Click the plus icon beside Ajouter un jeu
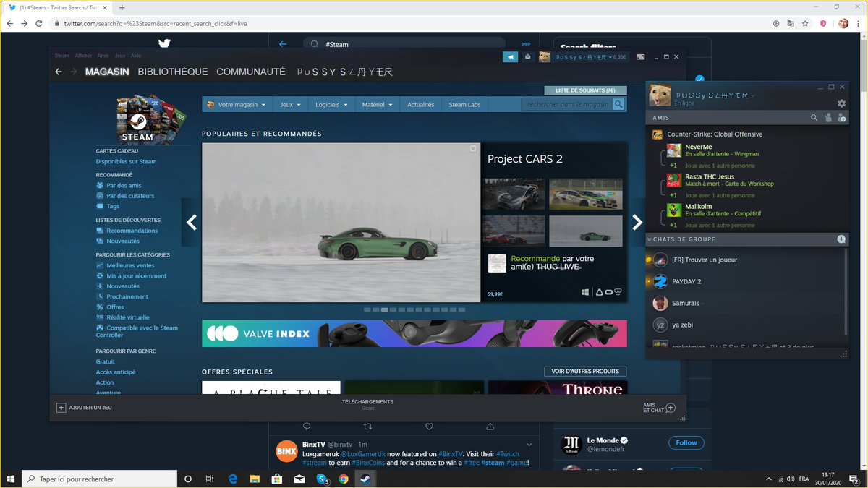 (61, 408)
